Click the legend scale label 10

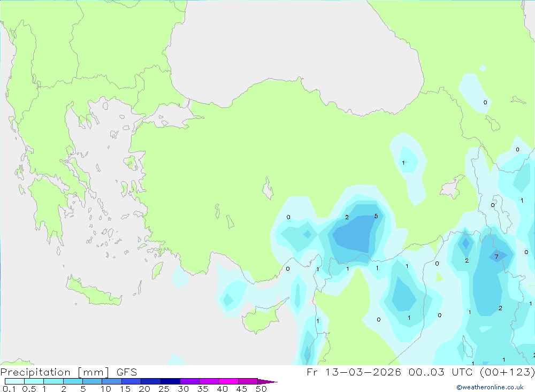point(105,389)
